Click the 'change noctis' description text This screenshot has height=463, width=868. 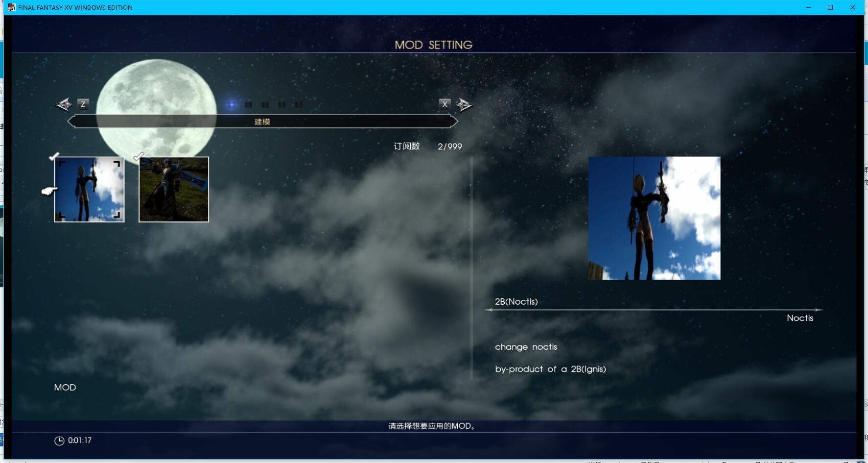pos(526,347)
